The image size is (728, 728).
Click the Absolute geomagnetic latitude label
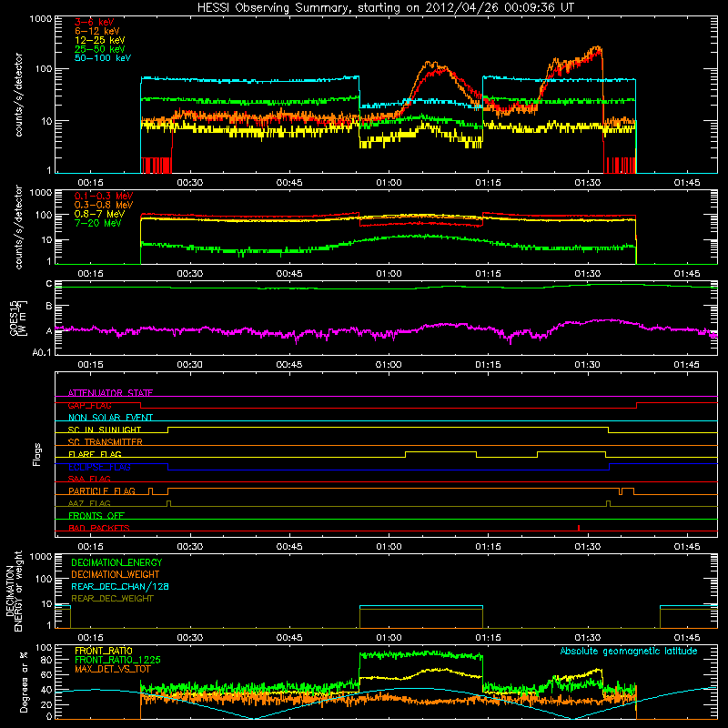tap(629, 651)
